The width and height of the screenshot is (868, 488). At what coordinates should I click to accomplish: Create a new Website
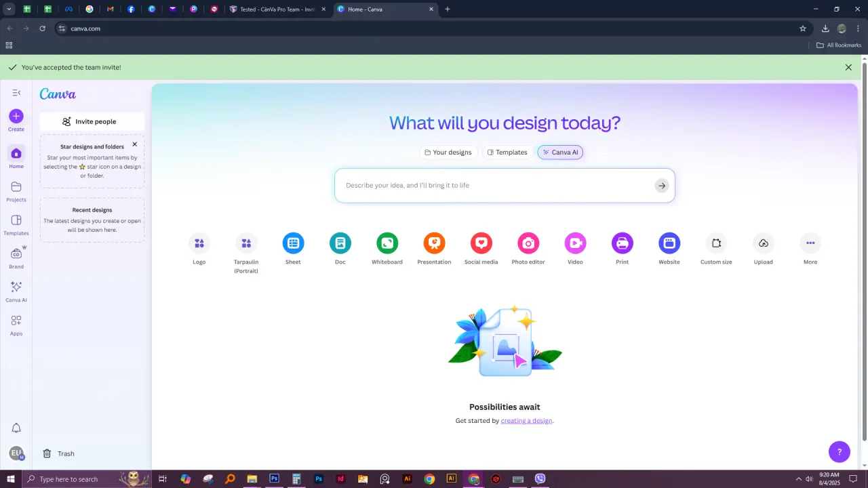(669, 249)
